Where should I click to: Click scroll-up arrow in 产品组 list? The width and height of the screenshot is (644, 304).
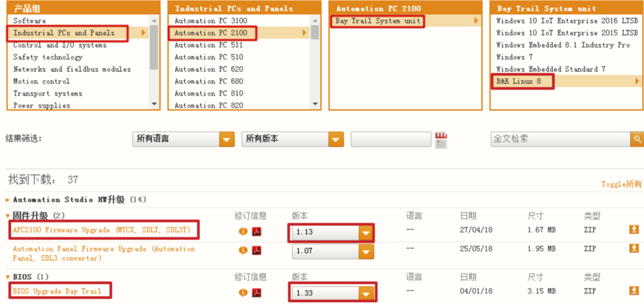coord(154,20)
